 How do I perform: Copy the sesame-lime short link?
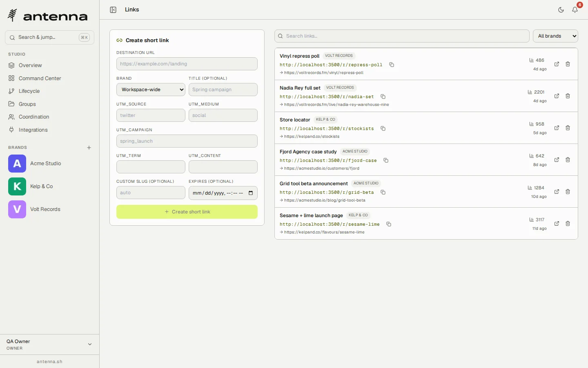(389, 224)
